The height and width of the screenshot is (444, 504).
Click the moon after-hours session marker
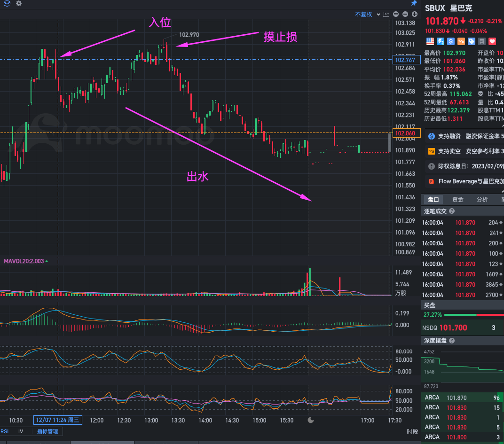(x=310, y=420)
